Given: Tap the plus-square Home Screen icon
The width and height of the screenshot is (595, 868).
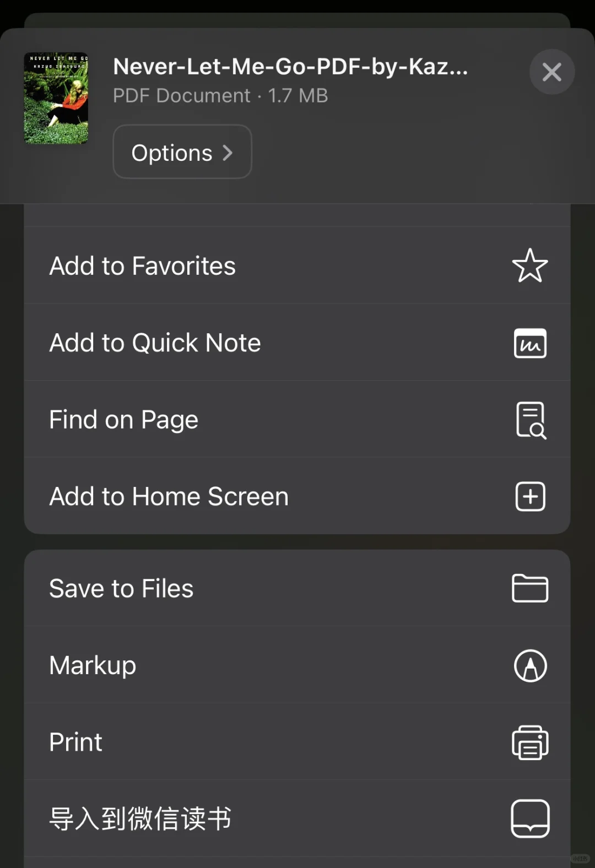Looking at the screenshot, I should click(x=531, y=496).
